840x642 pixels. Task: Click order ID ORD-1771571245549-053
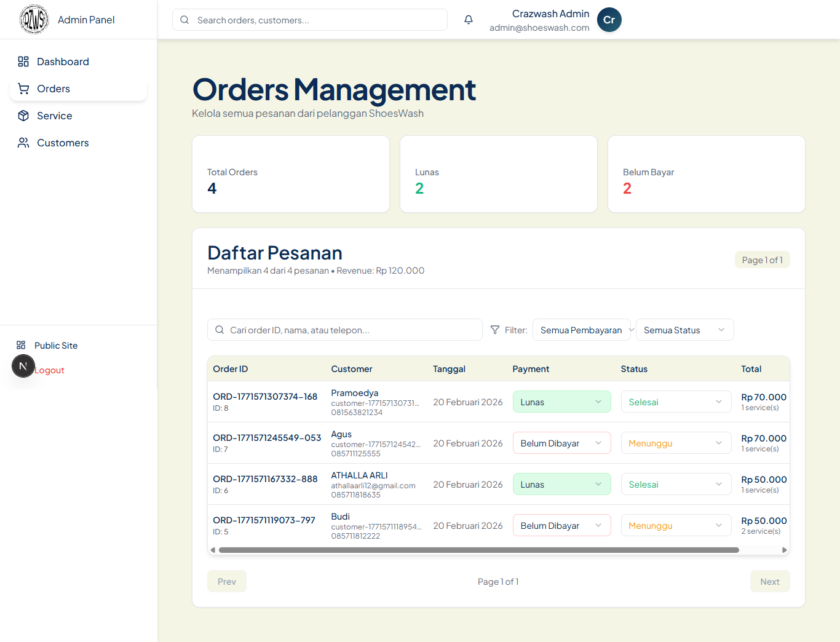click(x=267, y=438)
